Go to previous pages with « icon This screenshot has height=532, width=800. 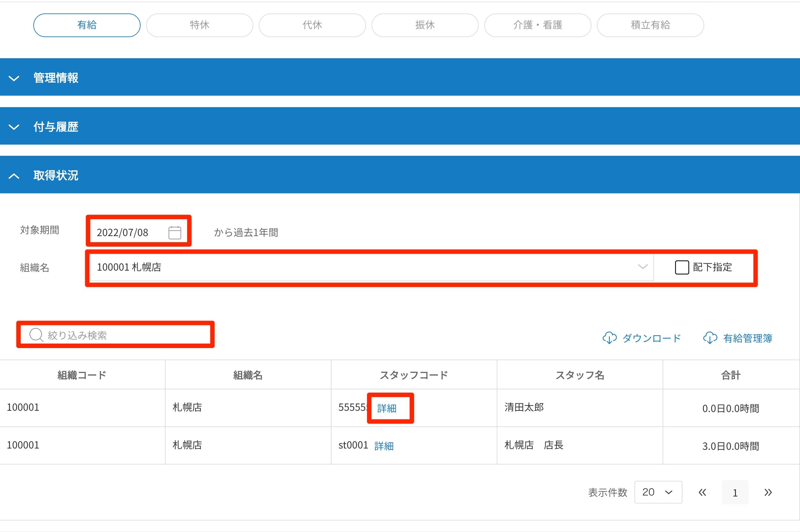[x=702, y=492]
